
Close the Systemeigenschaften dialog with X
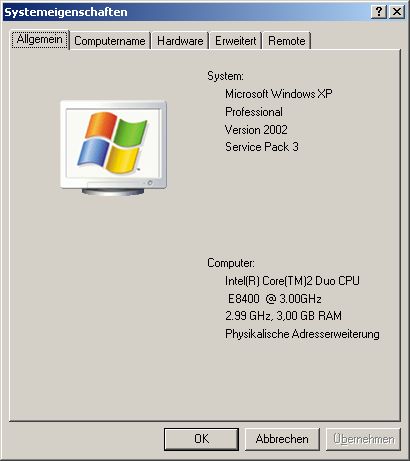pos(397,12)
